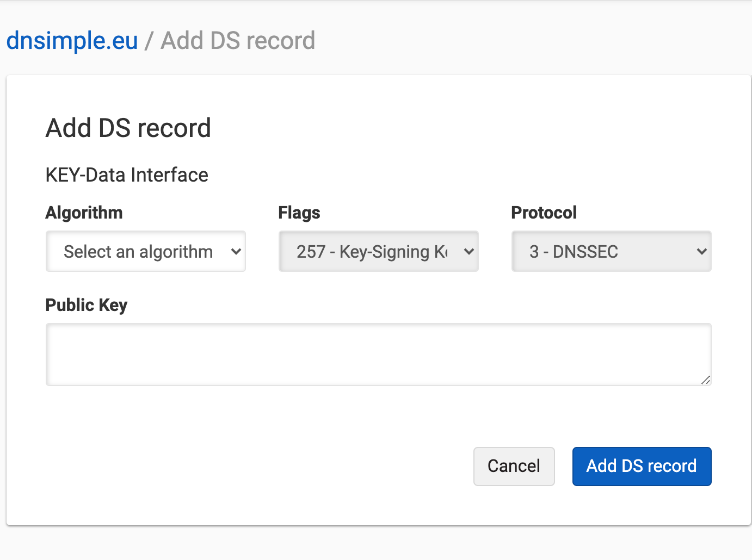Click the Flags field label
This screenshot has width=752, height=560.
(299, 213)
